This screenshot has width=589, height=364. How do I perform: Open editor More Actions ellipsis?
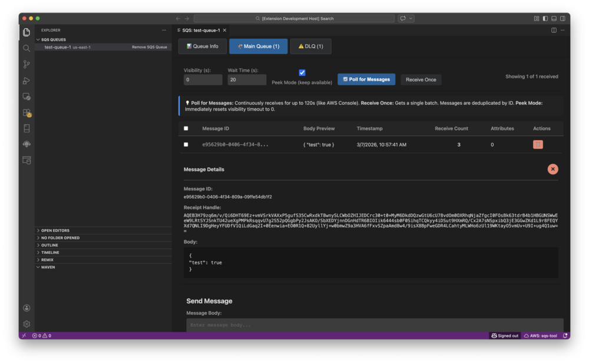[x=562, y=30]
